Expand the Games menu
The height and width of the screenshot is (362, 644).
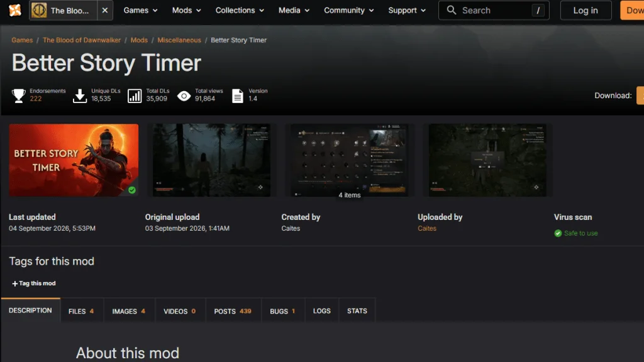[x=140, y=10]
